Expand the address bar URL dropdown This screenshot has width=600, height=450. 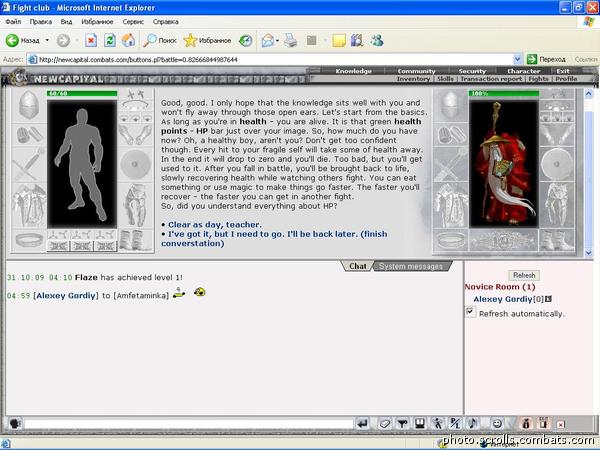coord(517,59)
